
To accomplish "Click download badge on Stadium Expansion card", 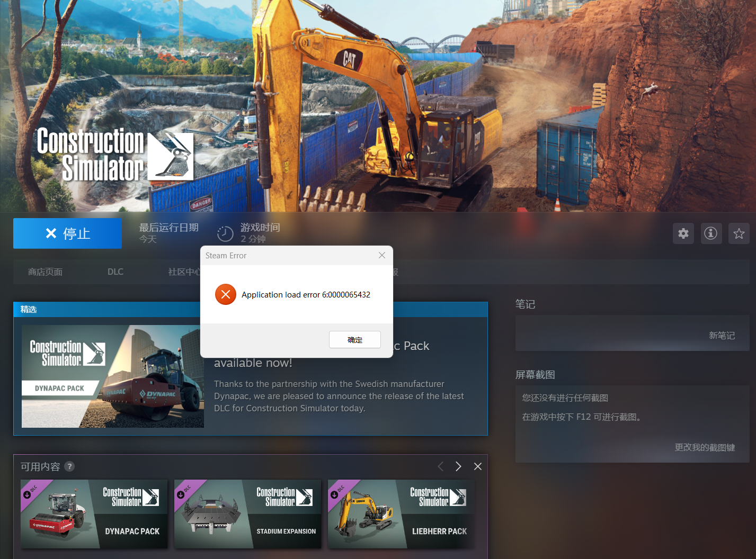I will (x=181, y=495).
